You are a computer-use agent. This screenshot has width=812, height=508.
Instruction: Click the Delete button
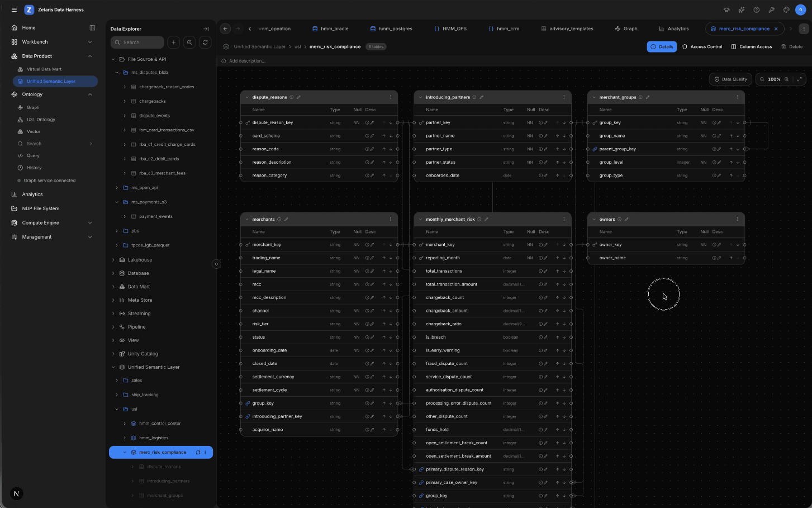tap(792, 47)
